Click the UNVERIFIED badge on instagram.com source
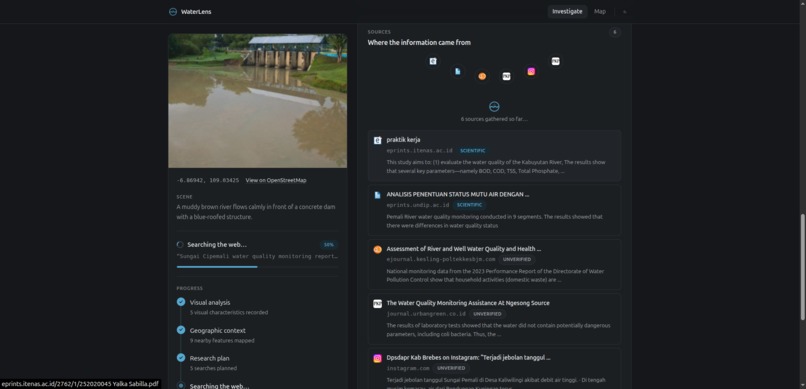806x389 pixels. (x=451, y=368)
